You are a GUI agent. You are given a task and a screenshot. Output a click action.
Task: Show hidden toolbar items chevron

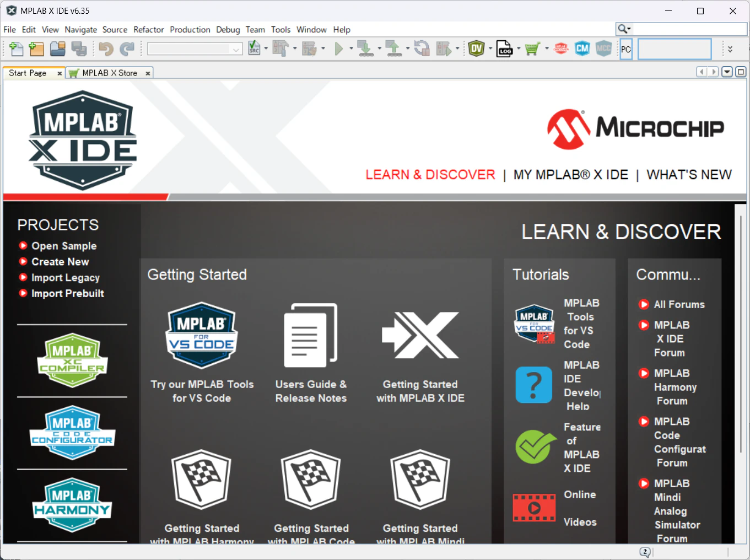[x=730, y=49]
